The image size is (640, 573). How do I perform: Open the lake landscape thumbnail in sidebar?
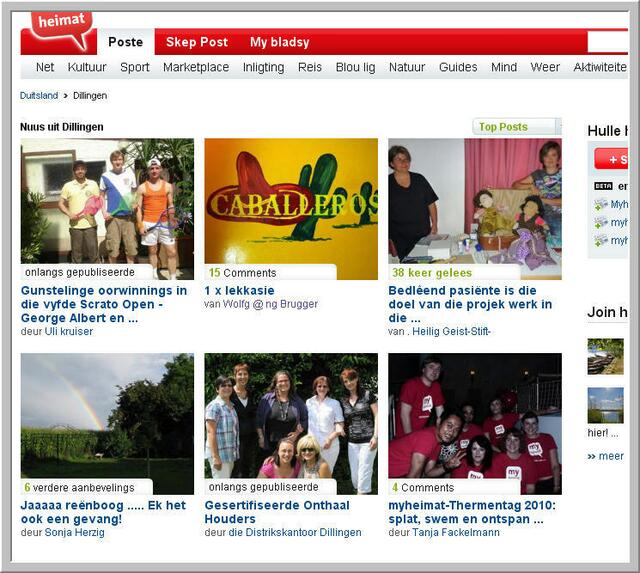(606, 405)
